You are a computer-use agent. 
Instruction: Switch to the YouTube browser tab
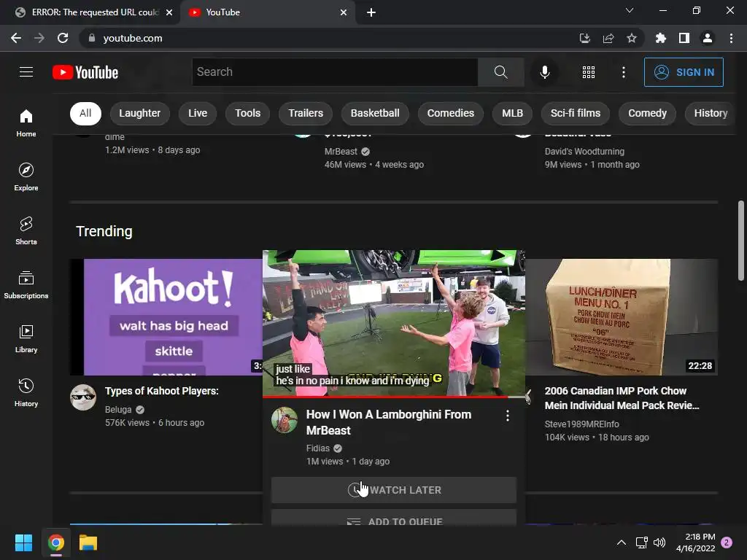click(267, 12)
